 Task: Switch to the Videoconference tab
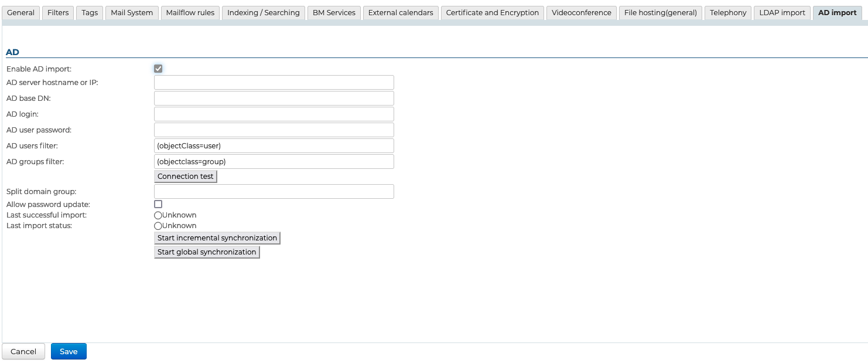click(x=581, y=13)
